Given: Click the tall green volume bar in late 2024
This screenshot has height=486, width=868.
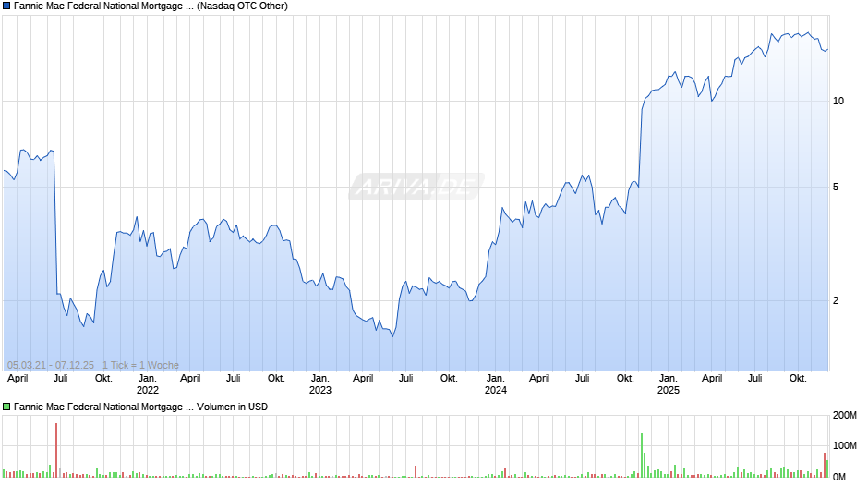Looking at the screenshot, I should coord(642,455).
